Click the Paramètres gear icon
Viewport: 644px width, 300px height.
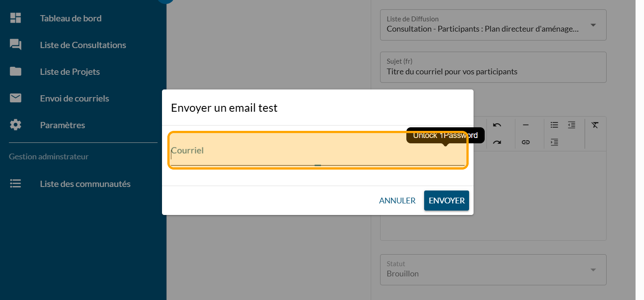[x=16, y=125]
